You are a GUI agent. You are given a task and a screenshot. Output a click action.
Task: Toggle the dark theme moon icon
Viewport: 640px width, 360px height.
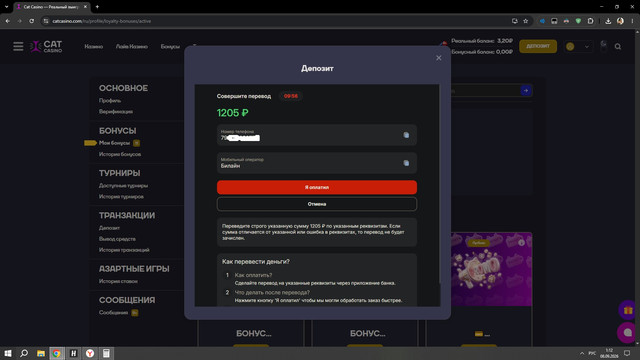(603, 44)
